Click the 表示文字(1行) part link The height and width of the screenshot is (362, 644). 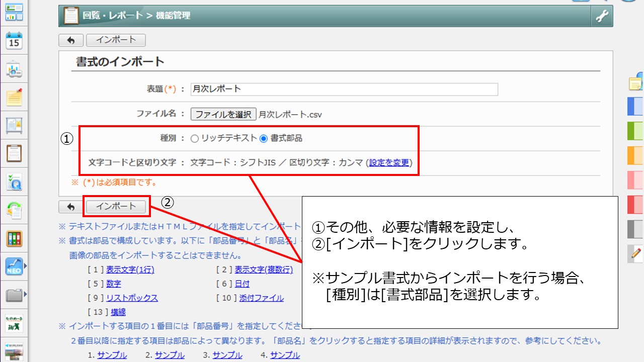click(x=130, y=269)
